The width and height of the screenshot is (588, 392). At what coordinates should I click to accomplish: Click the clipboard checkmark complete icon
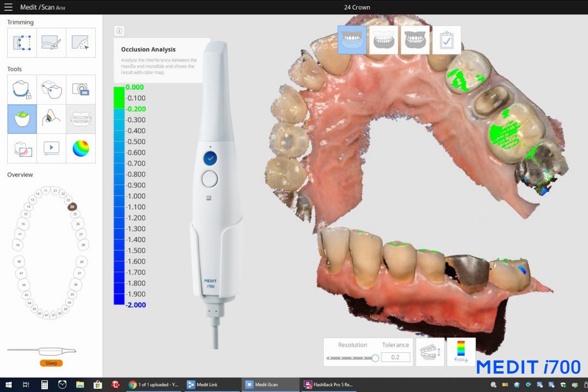point(446,40)
